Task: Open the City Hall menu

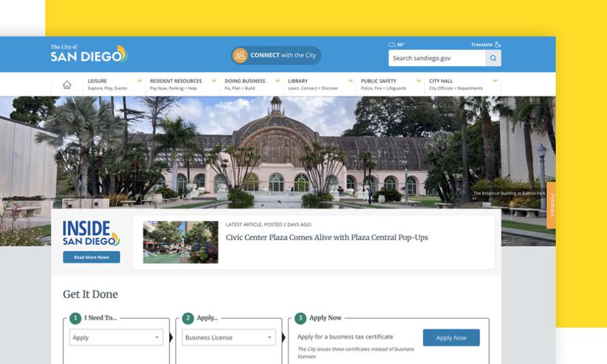Action: [x=463, y=85]
